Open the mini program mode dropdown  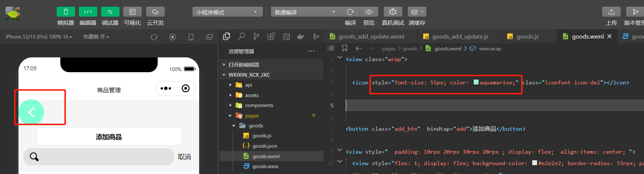(x=227, y=12)
